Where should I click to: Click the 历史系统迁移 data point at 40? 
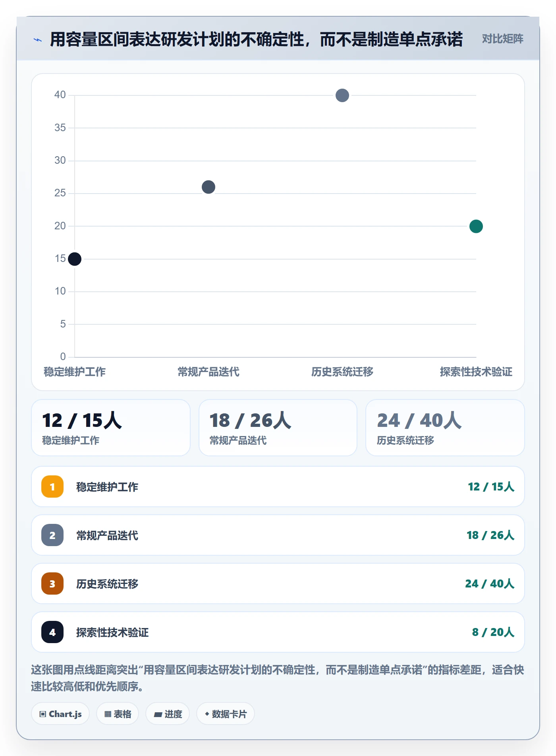click(x=342, y=95)
